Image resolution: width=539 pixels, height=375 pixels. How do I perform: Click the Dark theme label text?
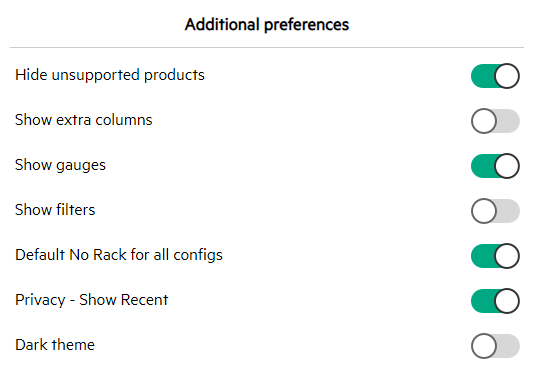[x=55, y=345]
